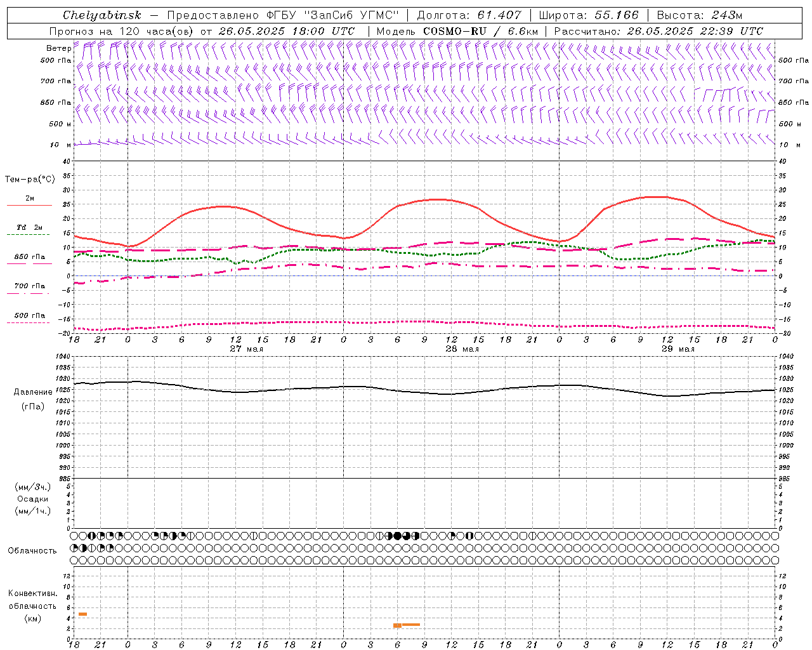Click the "2м" temperature legend entry
This screenshot has width=812, height=650.
(29, 199)
